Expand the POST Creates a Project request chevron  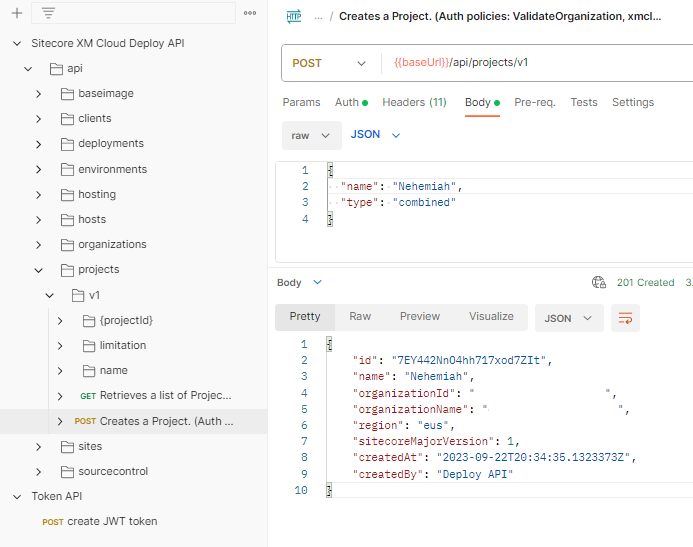coord(60,422)
